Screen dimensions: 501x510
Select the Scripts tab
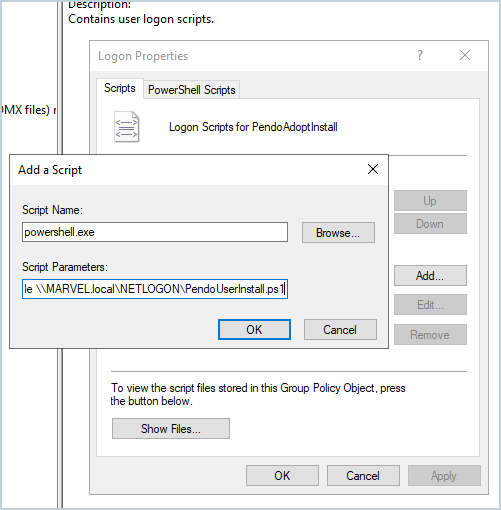(120, 88)
